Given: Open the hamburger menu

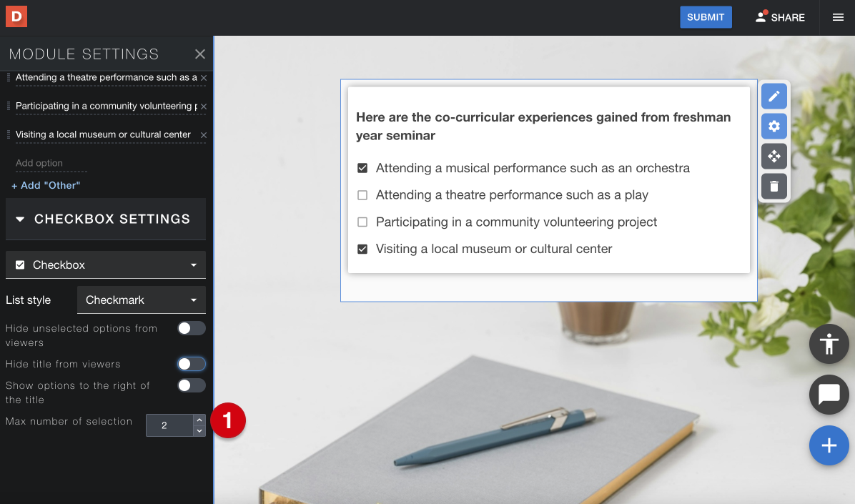Looking at the screenshot, I should click(x=838, y=17).
